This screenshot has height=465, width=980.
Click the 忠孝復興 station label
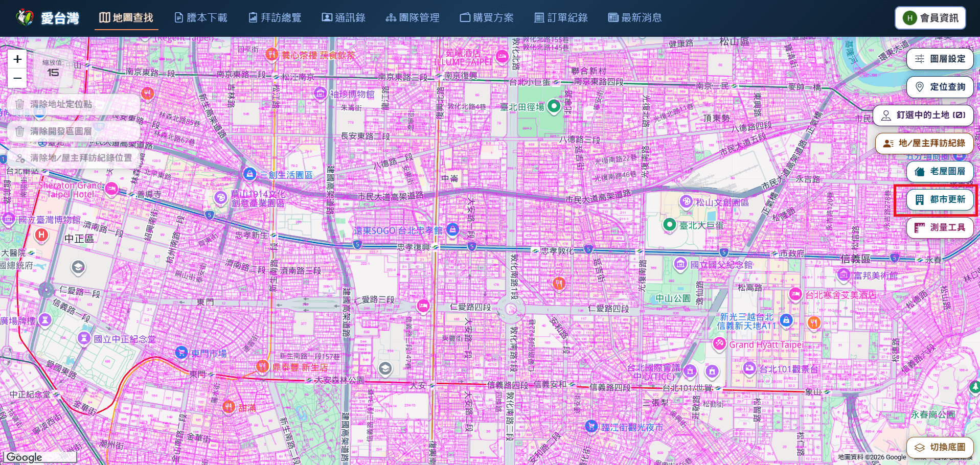[x=414, y=247]
